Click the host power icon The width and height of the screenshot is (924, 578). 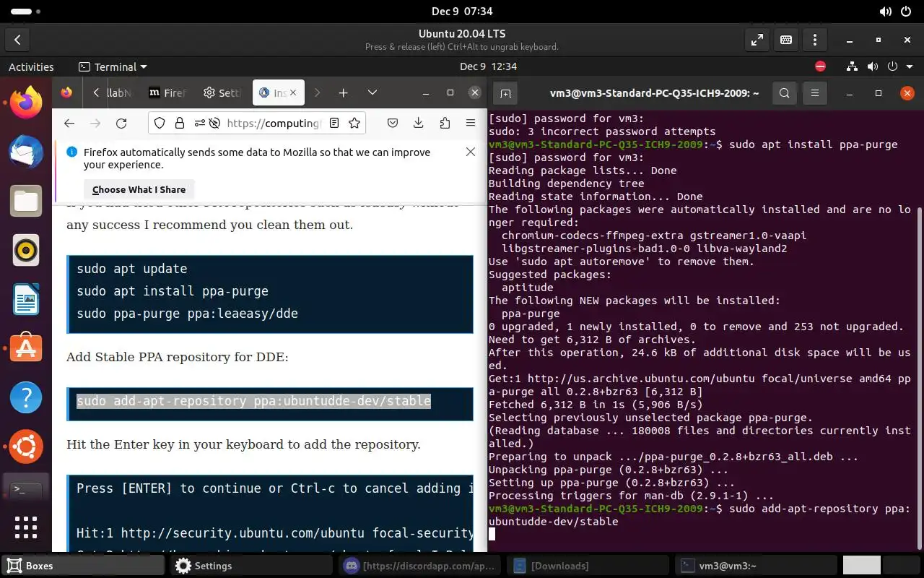click(907, 12)
